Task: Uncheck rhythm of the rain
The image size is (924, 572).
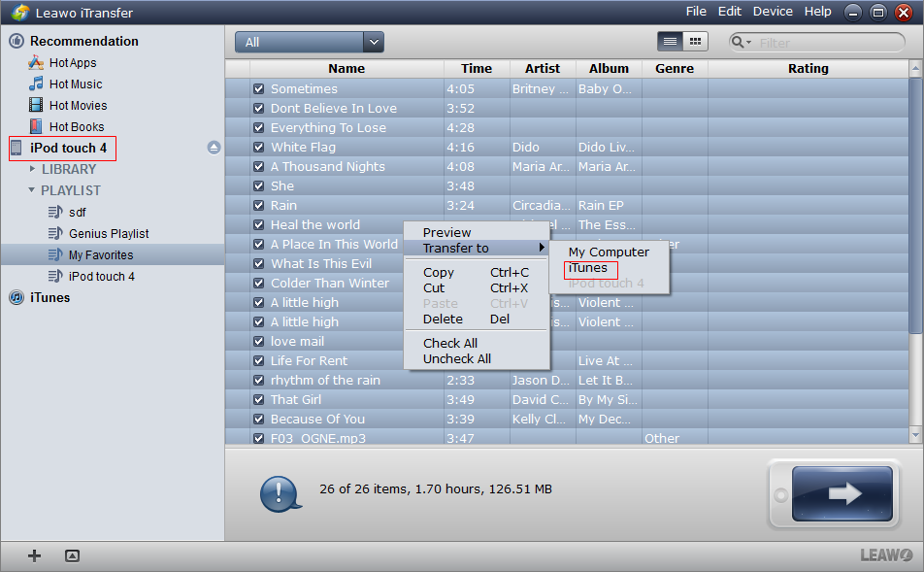Action: 258,380
